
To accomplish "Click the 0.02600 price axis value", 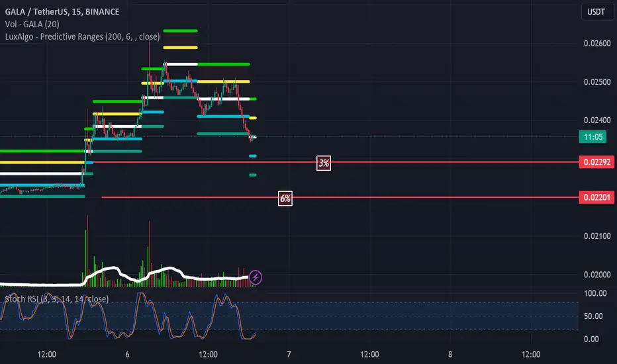I will (x=597, y=43).
